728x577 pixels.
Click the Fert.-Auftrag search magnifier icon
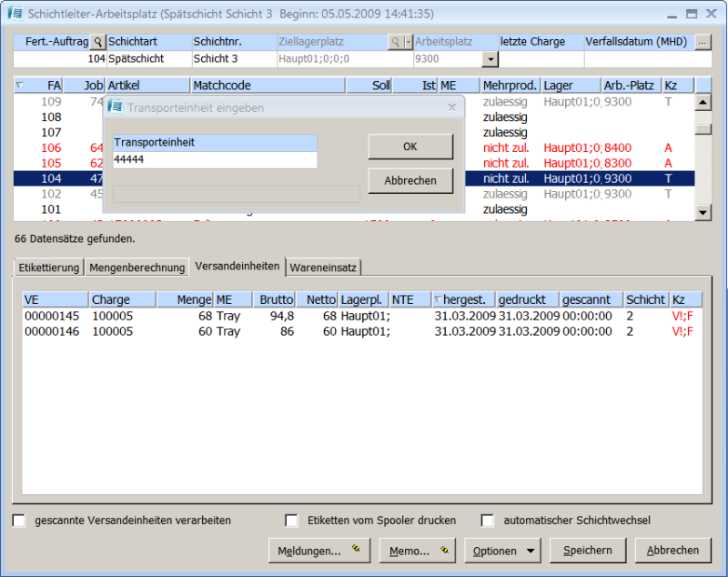tap(97, 42)
